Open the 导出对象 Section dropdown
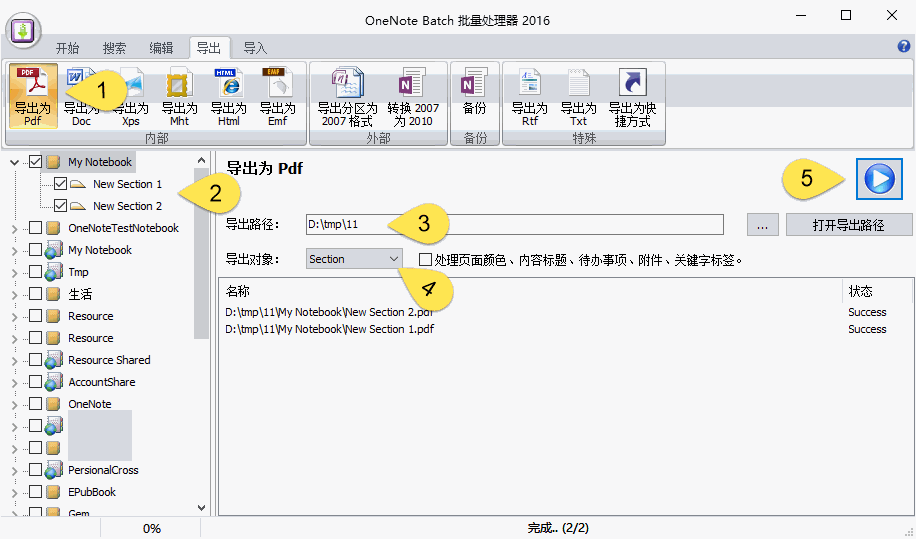Screen dimensions: 916x539 coord(354,259)
